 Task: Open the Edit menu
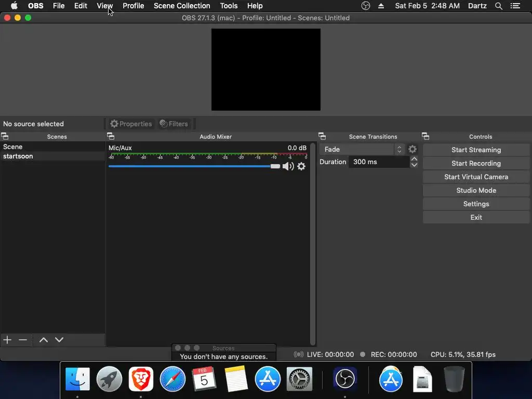[81, 6]
